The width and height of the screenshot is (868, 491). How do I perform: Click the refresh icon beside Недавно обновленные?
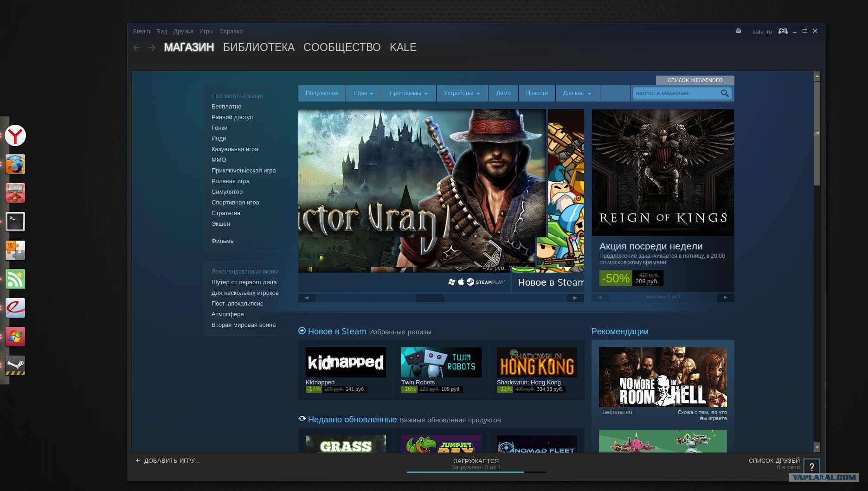302,419
